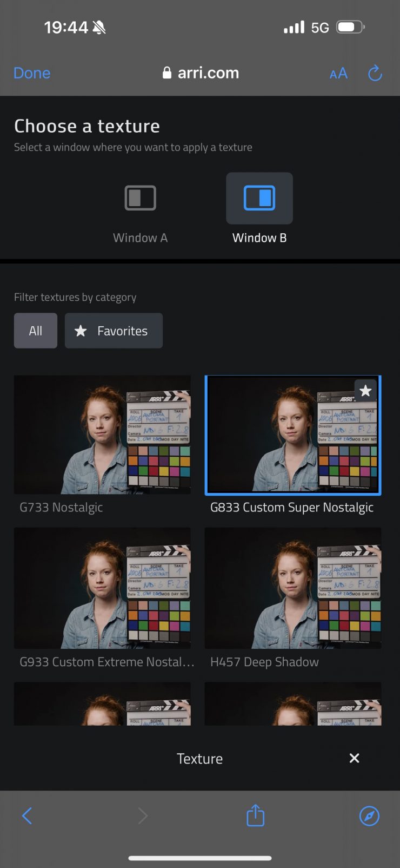Go back using the left chevron
The image size is (400, 868).
coord(27,816)
